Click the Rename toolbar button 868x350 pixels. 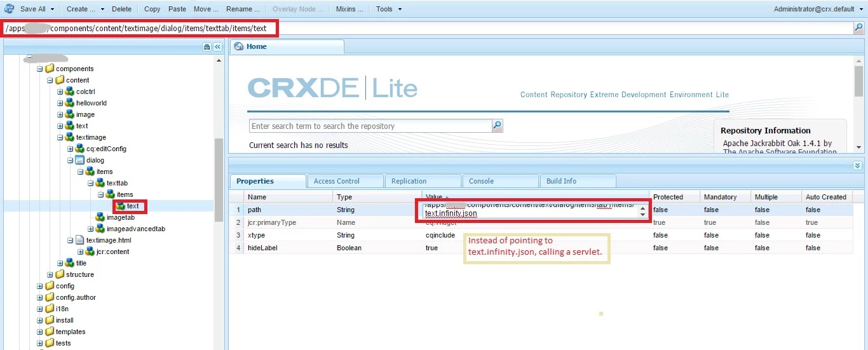click(x=243, y=9)
